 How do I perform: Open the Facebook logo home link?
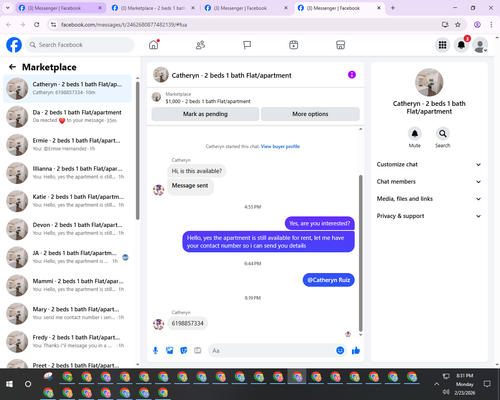pos(14,45)
